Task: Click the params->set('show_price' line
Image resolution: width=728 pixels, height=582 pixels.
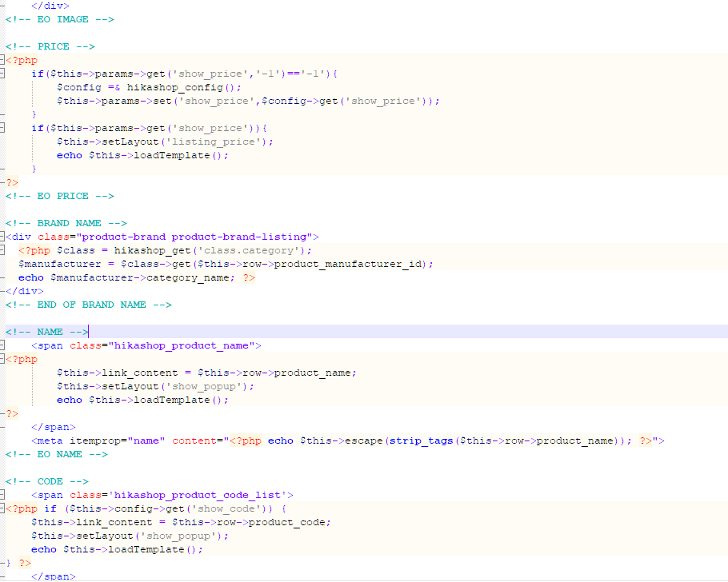Action: point(248,101)
